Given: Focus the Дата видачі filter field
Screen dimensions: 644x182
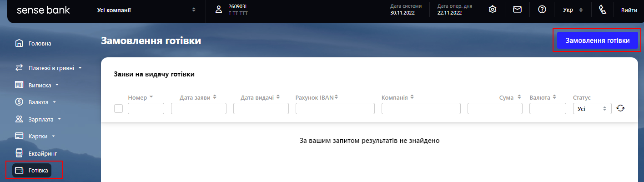Looking at the screenshot, I should [261, 108].
